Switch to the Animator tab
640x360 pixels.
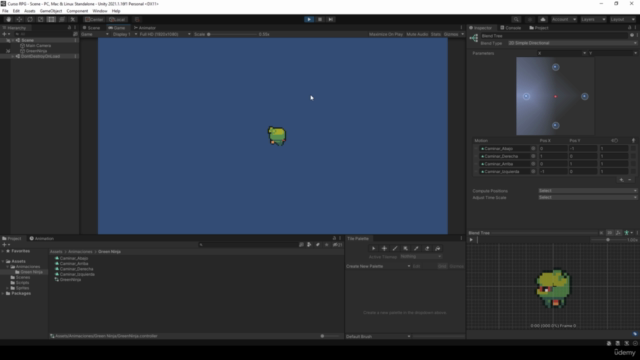(x=145, y=28)
